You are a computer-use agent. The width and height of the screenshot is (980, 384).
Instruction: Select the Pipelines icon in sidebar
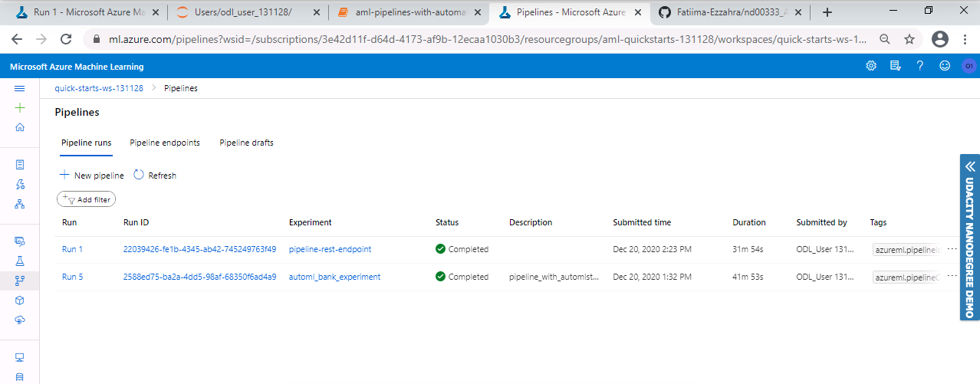coord(20,281)
